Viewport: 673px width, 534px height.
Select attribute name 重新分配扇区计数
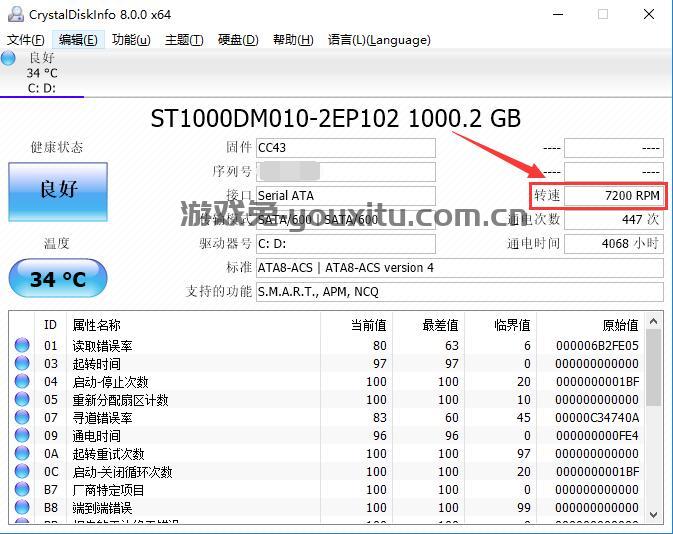pyautogui.click(x=120, y=400)
